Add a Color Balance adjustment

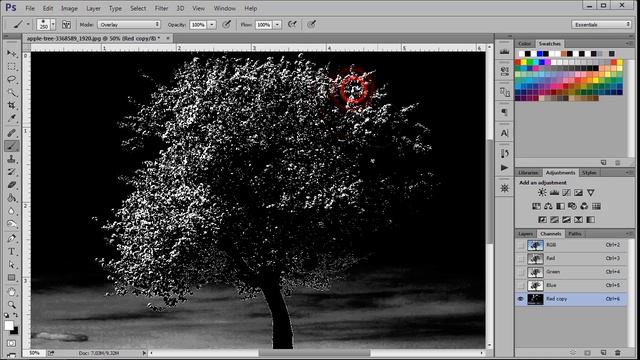tap(548, 206)
